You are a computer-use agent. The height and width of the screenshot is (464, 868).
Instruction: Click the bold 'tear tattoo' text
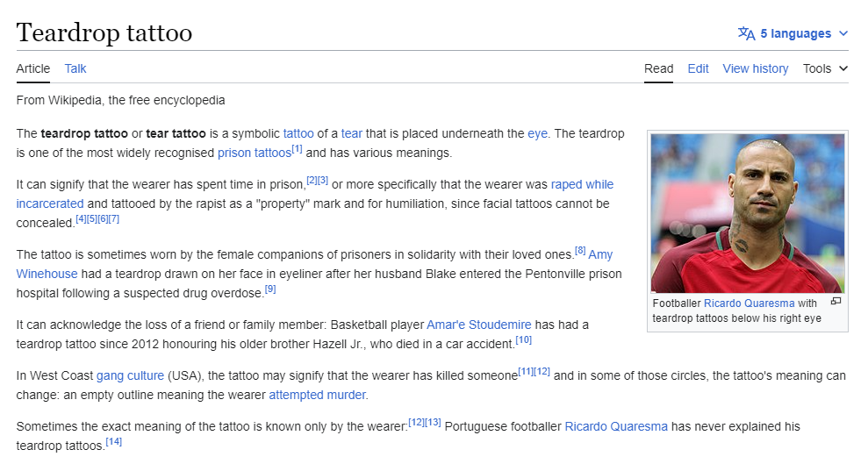tap(176, 133)
